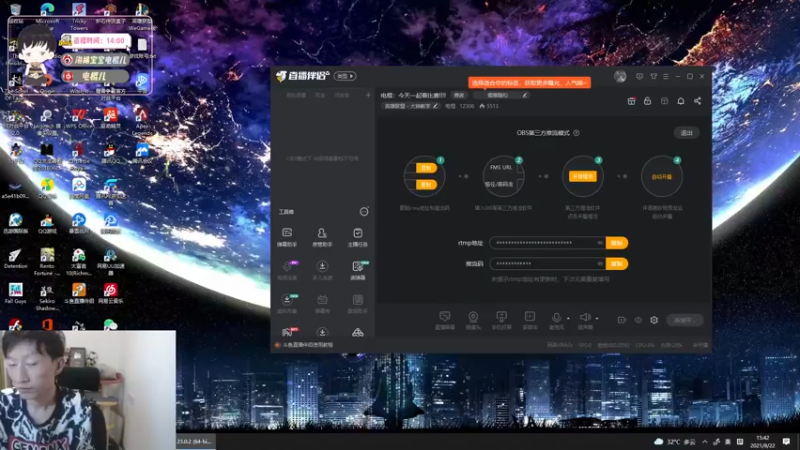Image resolution: width=800 pixels, height=450 pixels.
Task: Collapse the toolbox panel with minus icon
Action: click(x=364, y=212)
